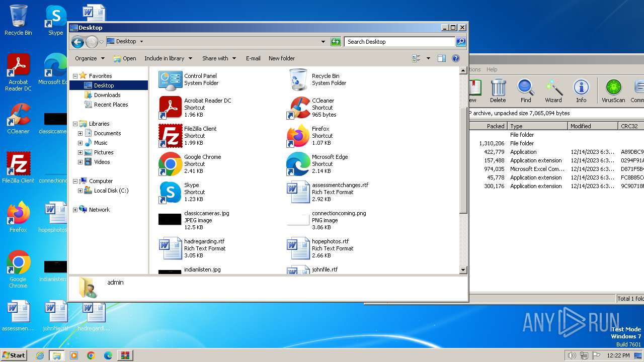Sort WinRAR list by Type column
The image size is (644, 362).
click(x=537, y=126)
